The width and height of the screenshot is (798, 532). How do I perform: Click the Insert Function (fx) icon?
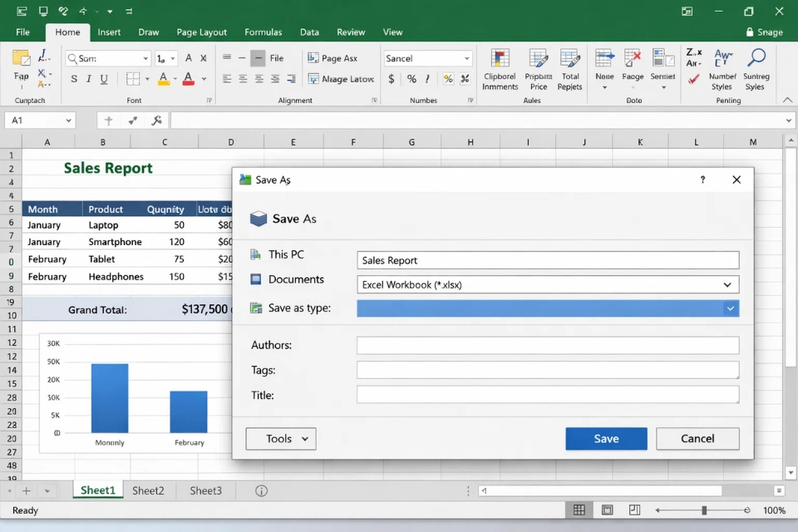tap(155, 121)
